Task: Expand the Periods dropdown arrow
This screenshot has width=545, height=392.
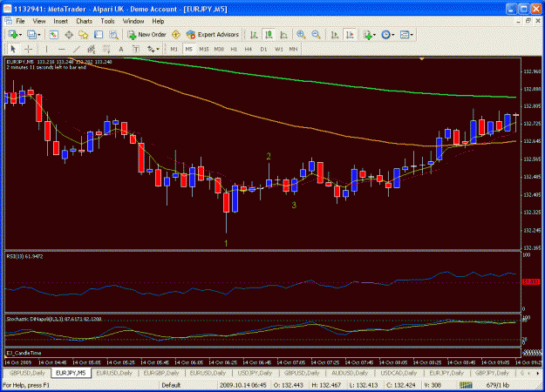Action: [x=393, y=34]
